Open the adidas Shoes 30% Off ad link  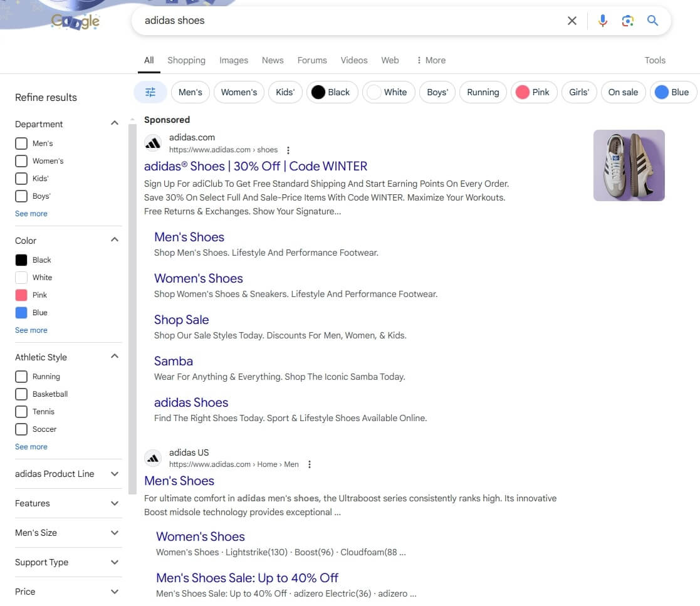255,167
